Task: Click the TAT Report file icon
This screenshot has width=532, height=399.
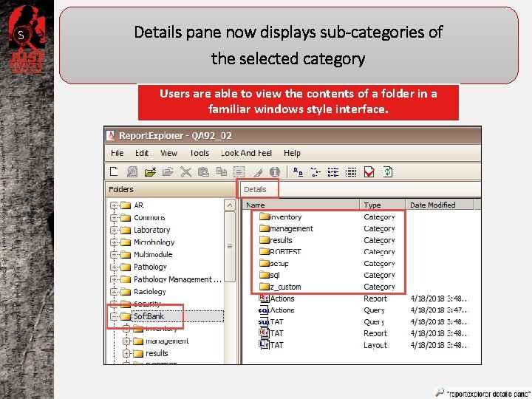Action: pos(264,332)
